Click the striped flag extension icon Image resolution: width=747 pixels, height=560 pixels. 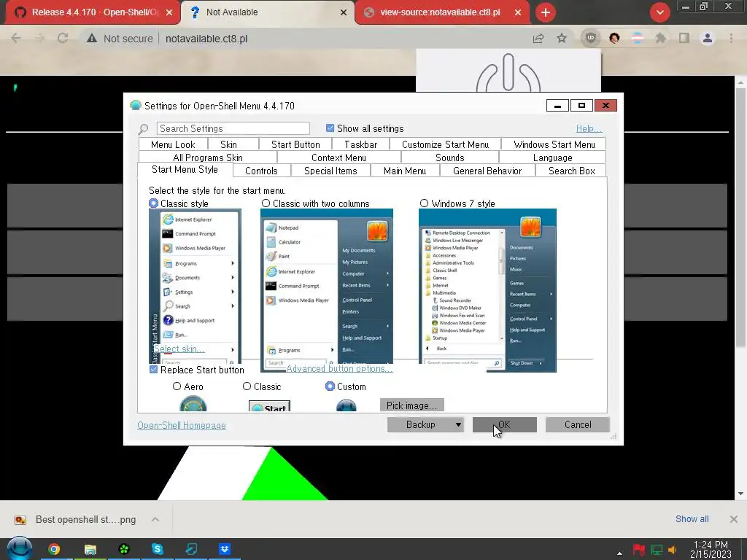(x=638, y=38)
